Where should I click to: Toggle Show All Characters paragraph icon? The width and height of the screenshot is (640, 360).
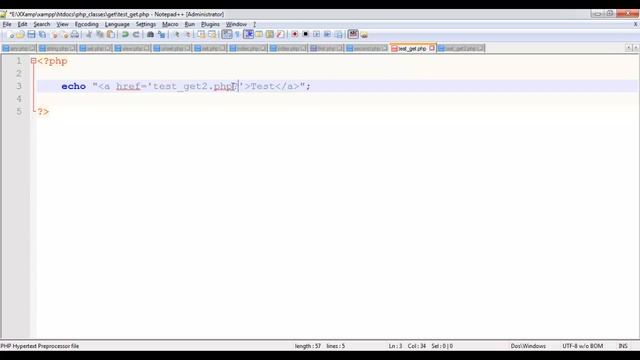pos(238,35)
